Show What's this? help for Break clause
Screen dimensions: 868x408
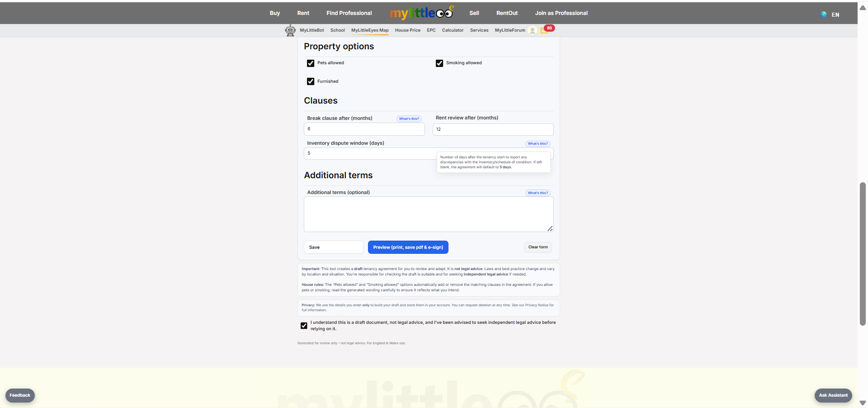coord(409,119)
